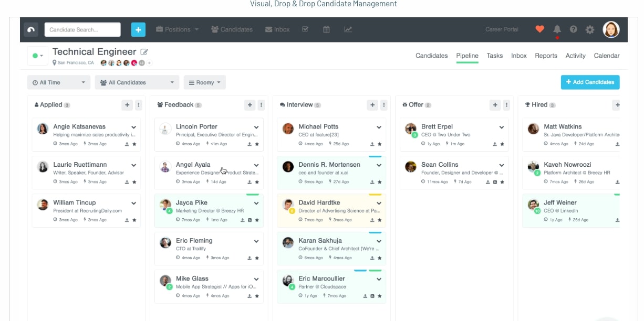Star Brett Erpel candidate card

pos(502,144)
